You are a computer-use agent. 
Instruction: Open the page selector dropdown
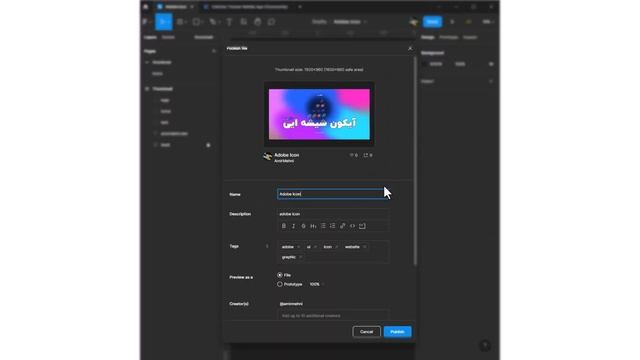204,37
